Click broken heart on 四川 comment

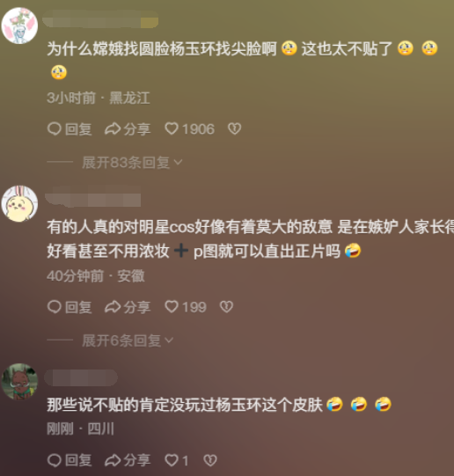pos(210,460)
